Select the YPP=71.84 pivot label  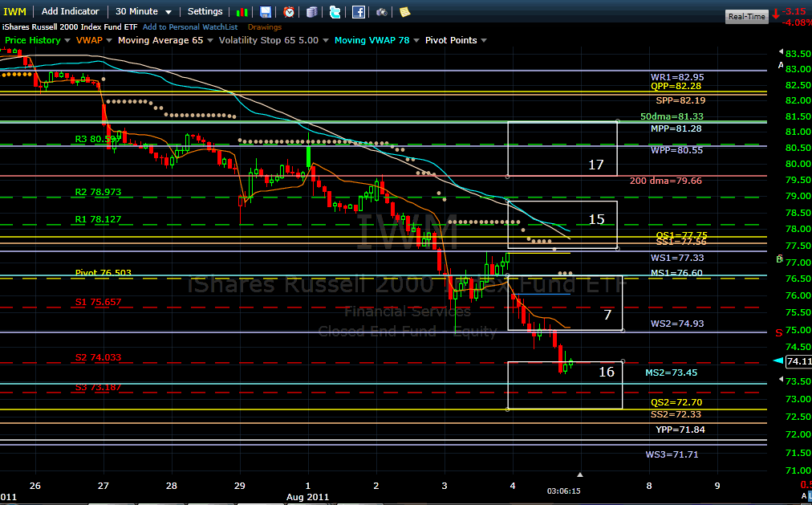680,430
